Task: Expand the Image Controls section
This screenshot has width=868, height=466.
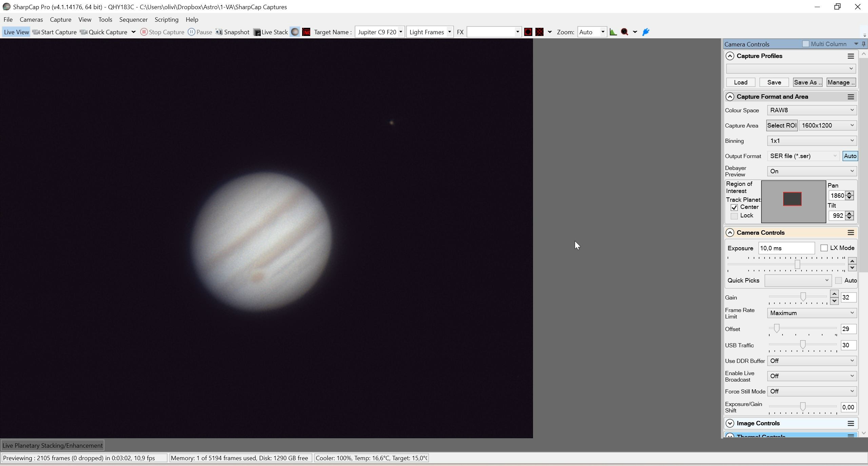Action: (730, 423)
